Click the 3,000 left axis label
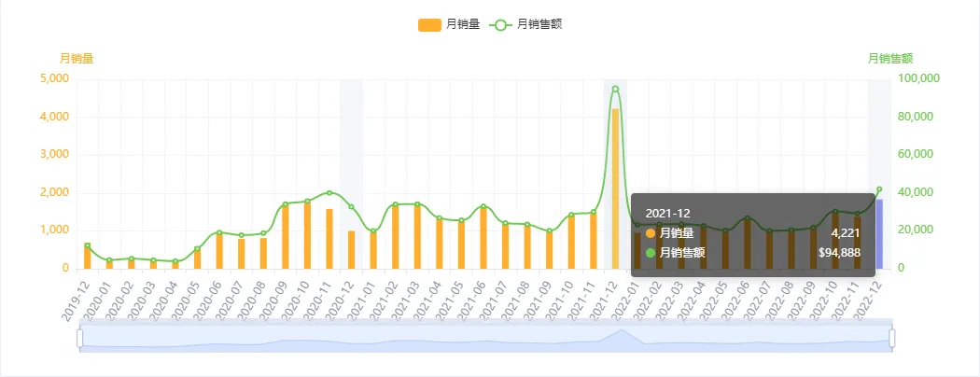 click(x=54, y=154)
